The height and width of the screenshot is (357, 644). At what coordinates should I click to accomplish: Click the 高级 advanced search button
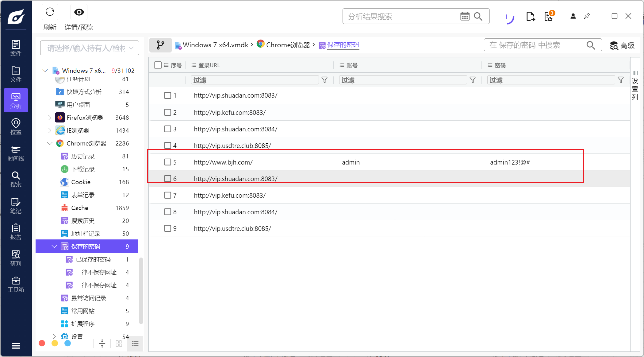pyautogui.click(x=622, y=45)
